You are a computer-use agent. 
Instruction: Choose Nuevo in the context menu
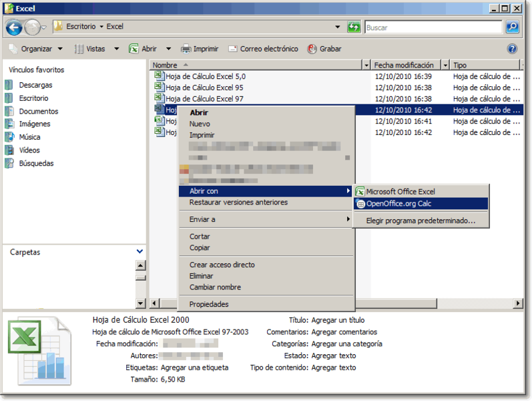point(266,124)
